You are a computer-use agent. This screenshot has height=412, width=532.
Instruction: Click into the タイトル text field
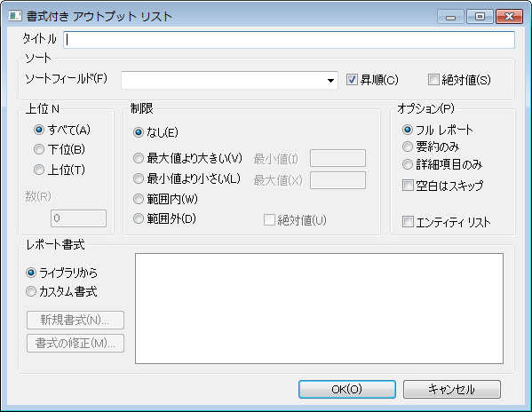[289, 40]
